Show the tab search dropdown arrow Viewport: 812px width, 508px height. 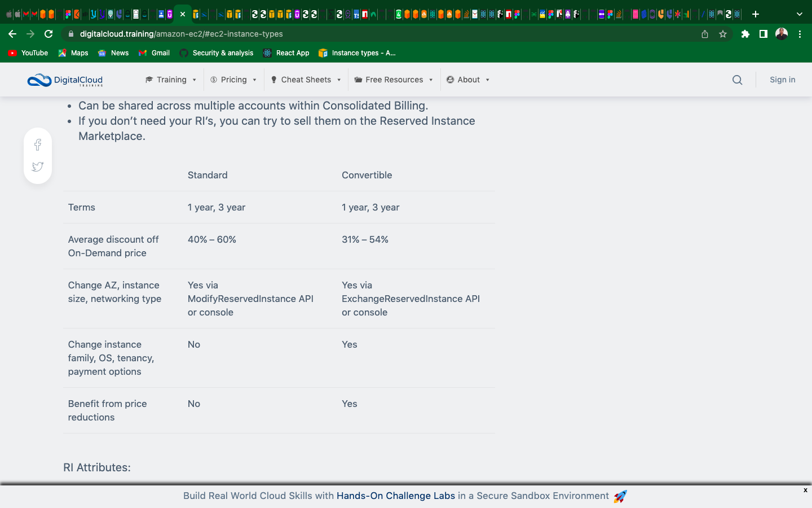[799, 14]
